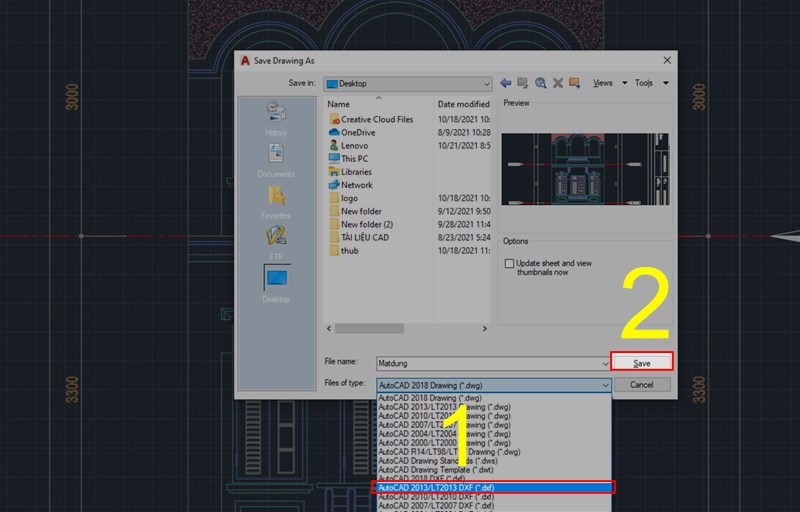Expand the File name history dropdown arrow

pyautogui.click(x=605, y=364)
